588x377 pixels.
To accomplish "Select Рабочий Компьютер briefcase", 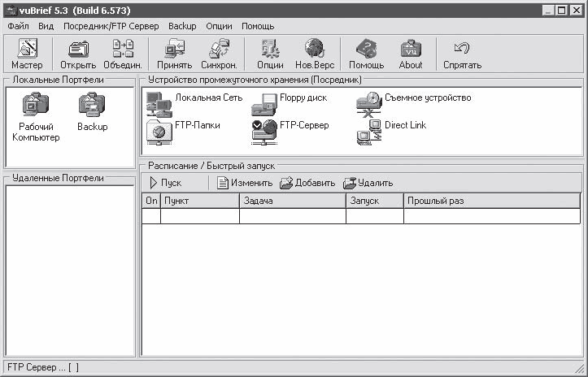I will (x=36, y=117).
